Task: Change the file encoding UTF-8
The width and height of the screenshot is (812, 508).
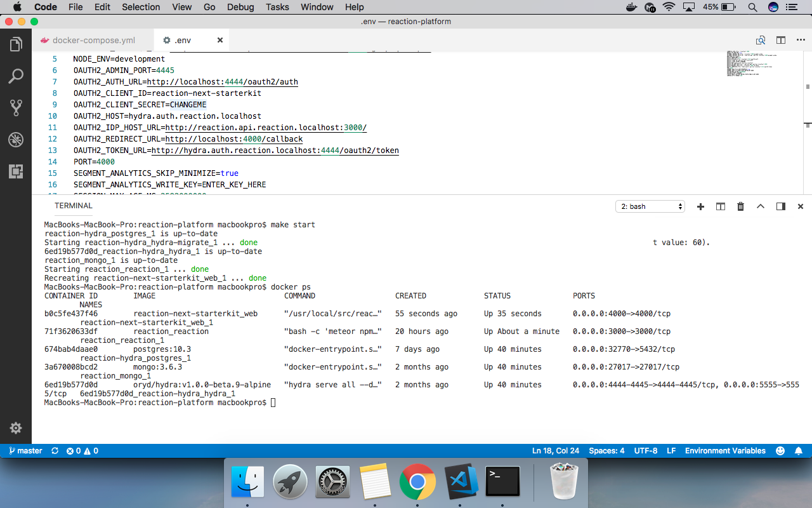Action: 646,451
